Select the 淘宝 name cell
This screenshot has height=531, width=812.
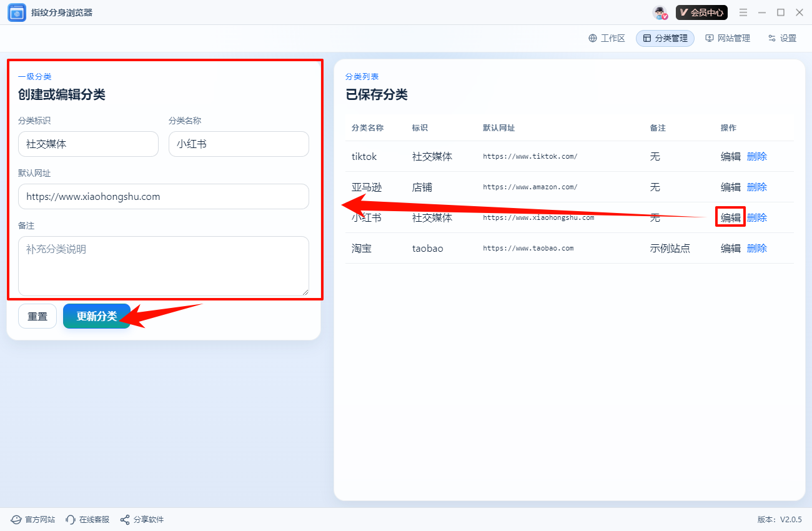click(362, 248)
